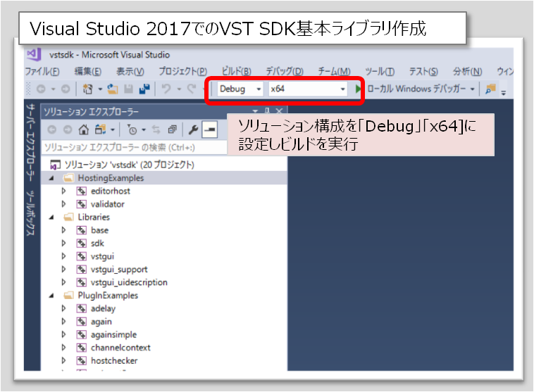Screen dimensions: 534x392
Task: Click the Navigate Backward toolbar icon
Action: tap(41, 89)
